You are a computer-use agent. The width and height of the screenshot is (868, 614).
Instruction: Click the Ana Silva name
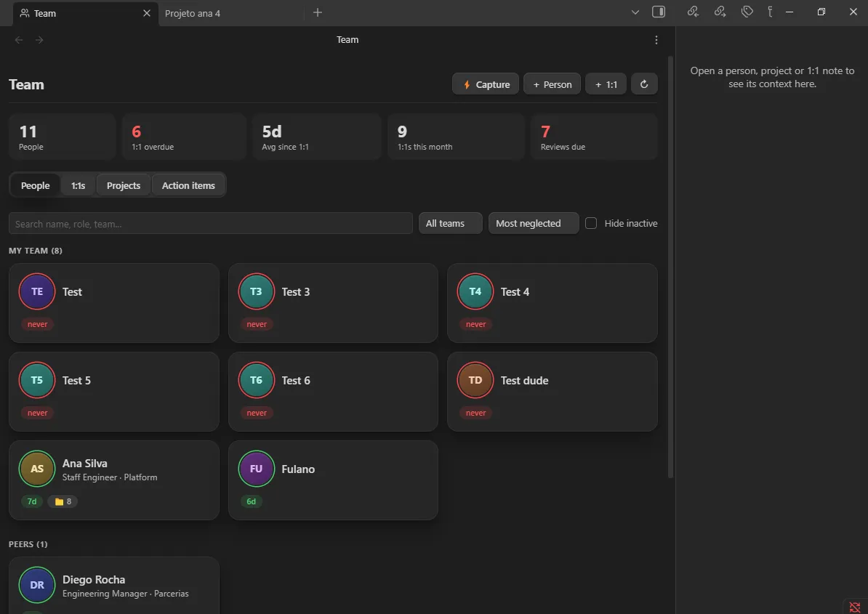pos(85,464)
